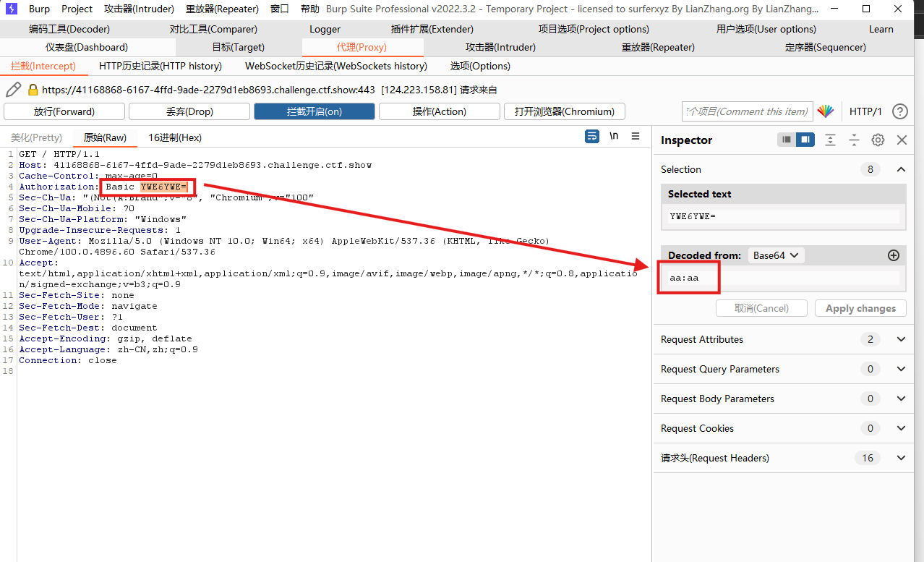Click the Connection: close header line

[68, 360]
